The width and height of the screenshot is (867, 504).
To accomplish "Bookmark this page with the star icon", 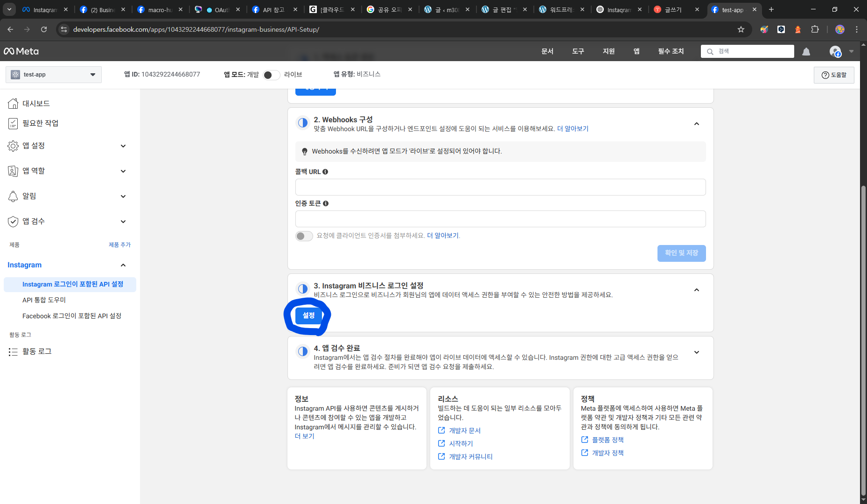I will [741, 29].
